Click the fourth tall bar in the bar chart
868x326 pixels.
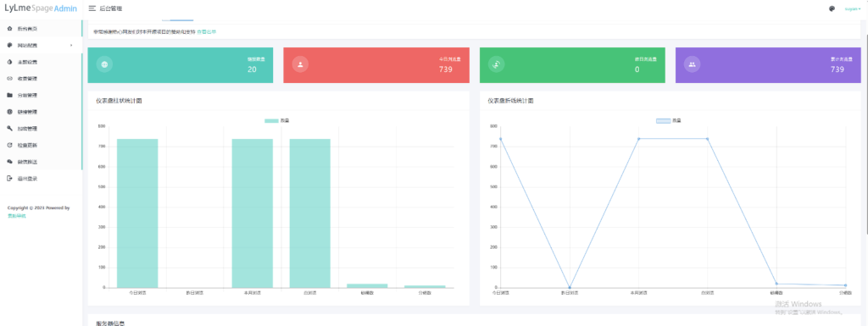tap(310, 213)
